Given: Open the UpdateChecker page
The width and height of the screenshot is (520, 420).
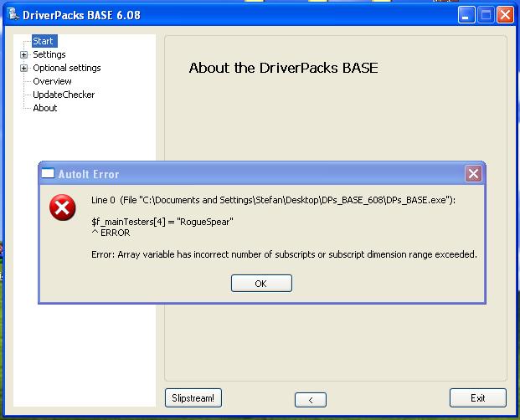Looking at the screenshot, I should click(64, 95).
